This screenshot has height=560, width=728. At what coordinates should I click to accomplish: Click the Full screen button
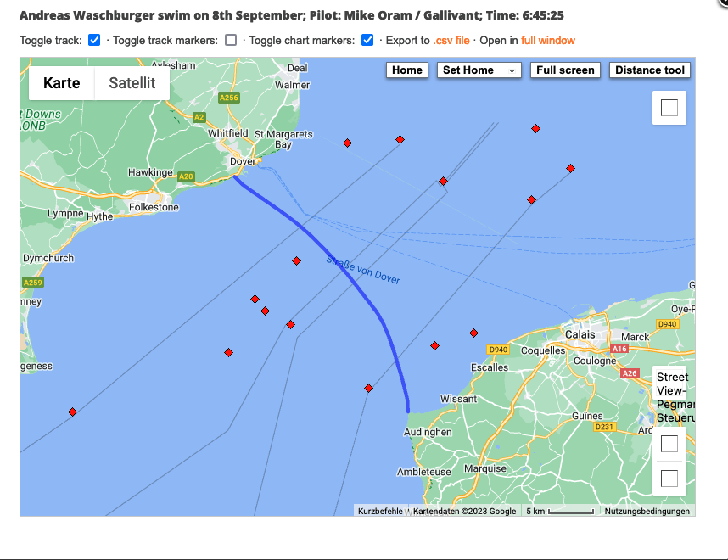(x=566, y=70)
